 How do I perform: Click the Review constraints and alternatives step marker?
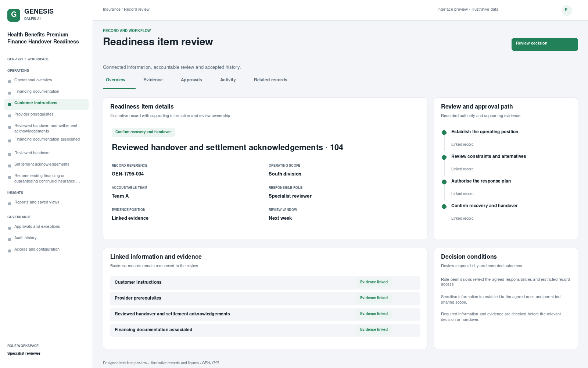(x=444, y=157)
